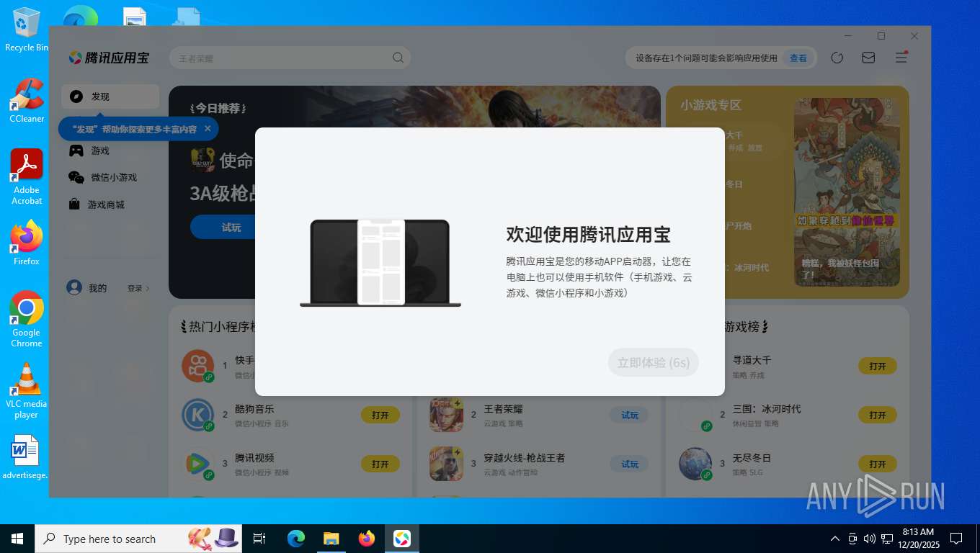Click the refresh circle icon in header

pos(837,58)
